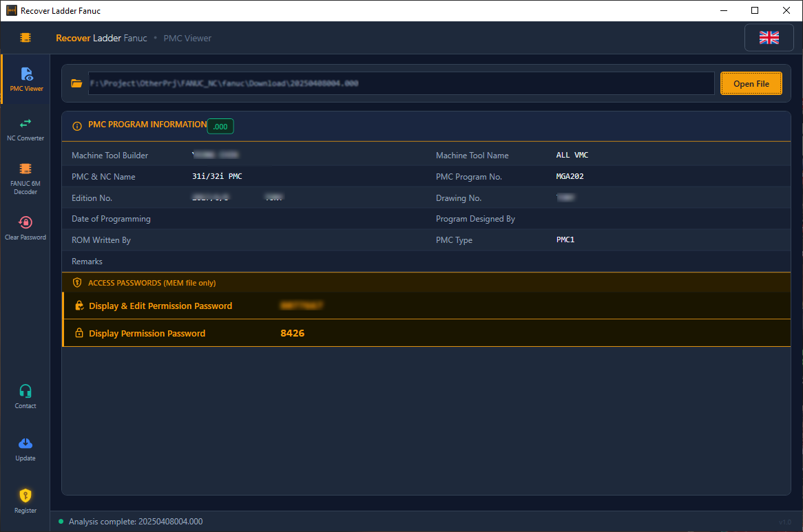Click the 'PMC Viewer' breadcrumb text in header

click(x=187, y=39)
